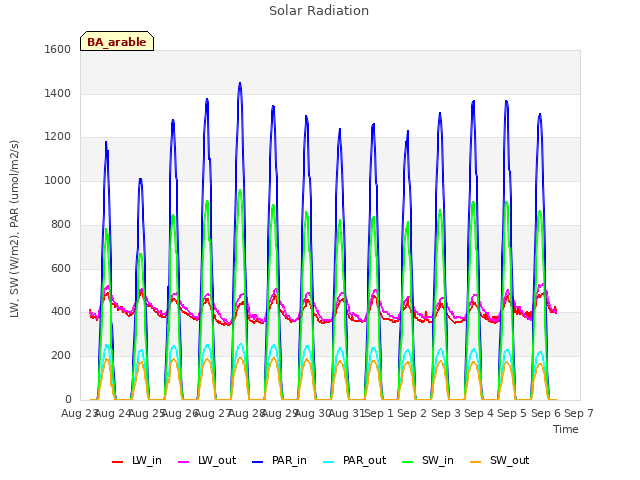This screenshot has height=480, width=640.
Task: Toggle the LW_out legend label
Action: click(217, 460)
